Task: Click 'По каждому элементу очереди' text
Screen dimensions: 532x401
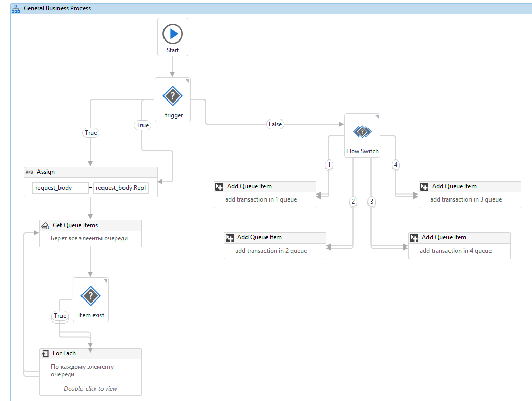Action: coord(83,370)
